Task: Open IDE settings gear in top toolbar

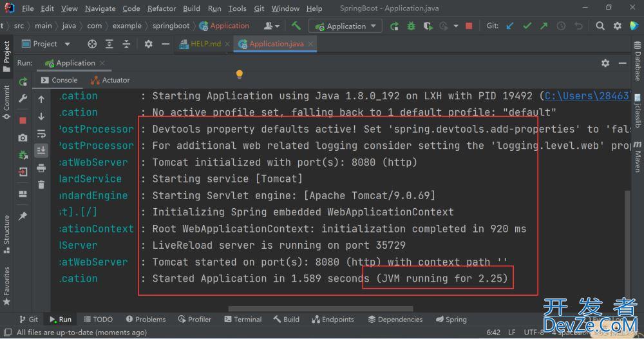Action: (618, 26)
